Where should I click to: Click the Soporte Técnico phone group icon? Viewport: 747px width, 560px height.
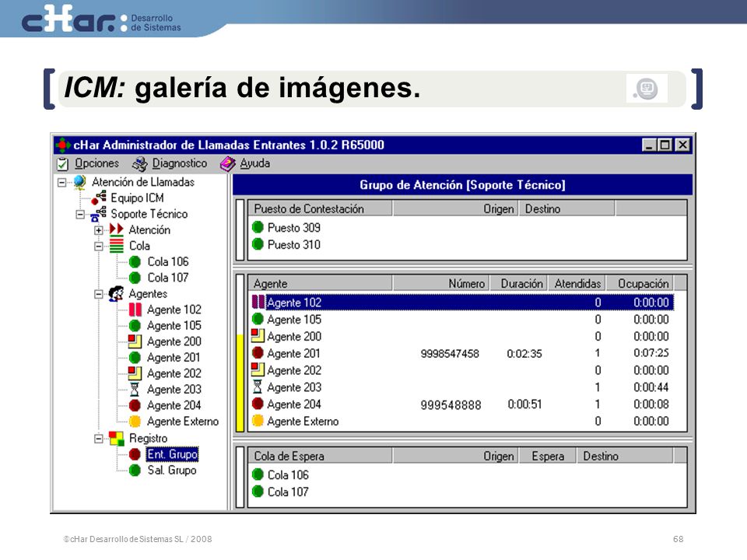click(98, 215)
